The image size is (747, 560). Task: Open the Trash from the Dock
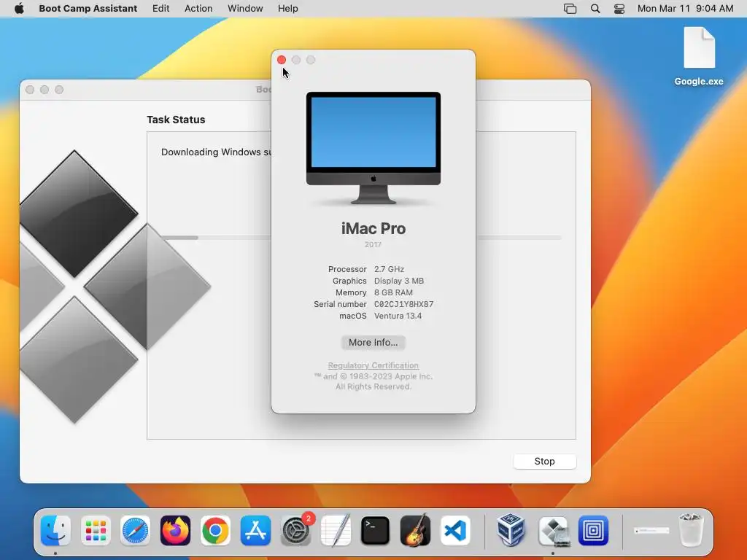tap(691, 529)
